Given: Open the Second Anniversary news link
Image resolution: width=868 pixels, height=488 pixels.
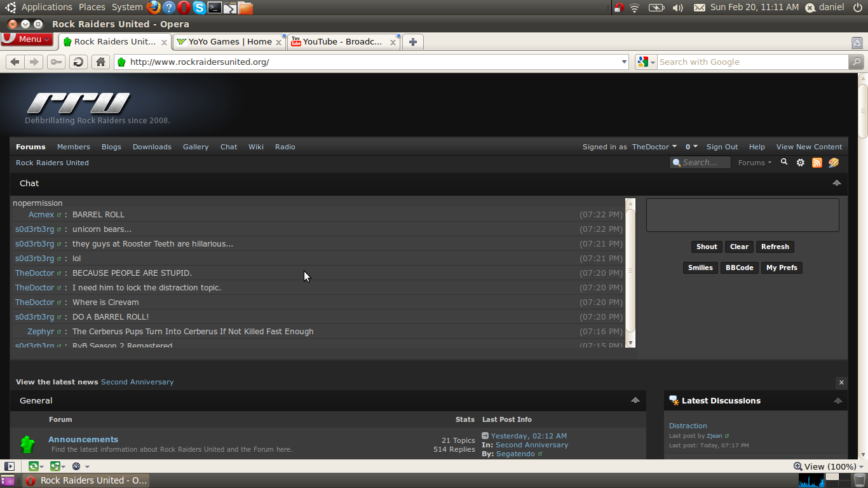Looking at the screenshot, I should point(137,382).
